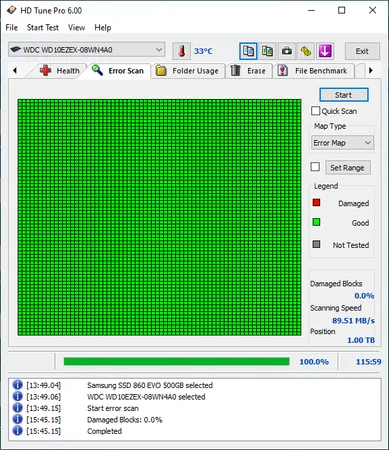389x450 pixels.
Task: Click 'WDC WD10EZEX-08WN4A0 selected' log text
Action: [146, 397]
